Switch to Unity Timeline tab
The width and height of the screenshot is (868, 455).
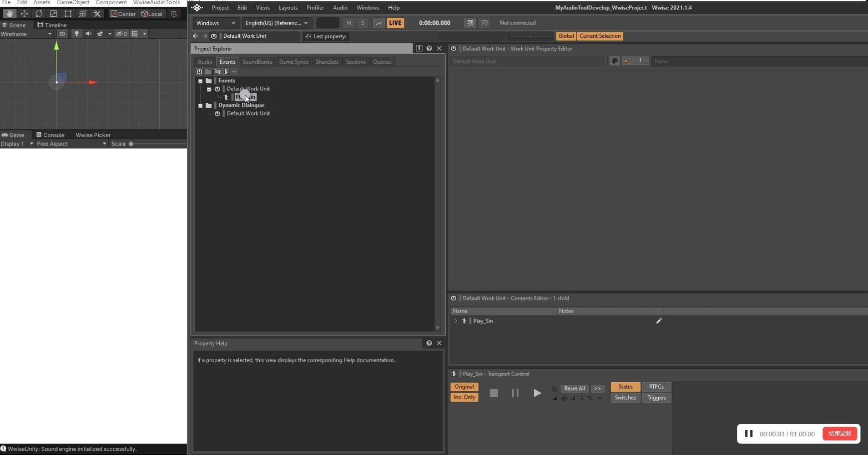click(52, 25)
